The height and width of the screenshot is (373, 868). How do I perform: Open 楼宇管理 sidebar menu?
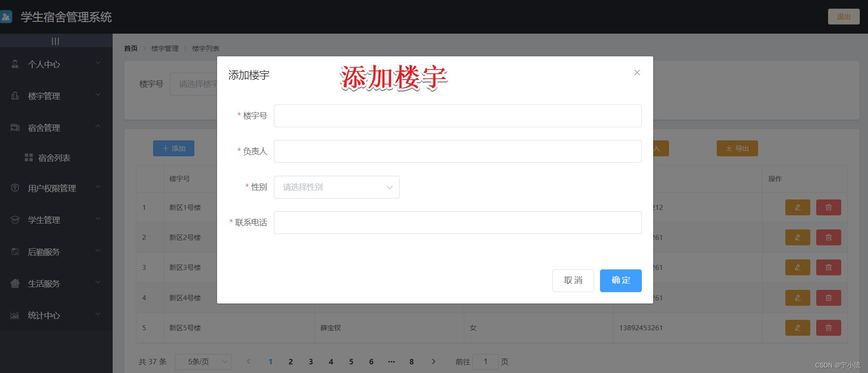56,96
